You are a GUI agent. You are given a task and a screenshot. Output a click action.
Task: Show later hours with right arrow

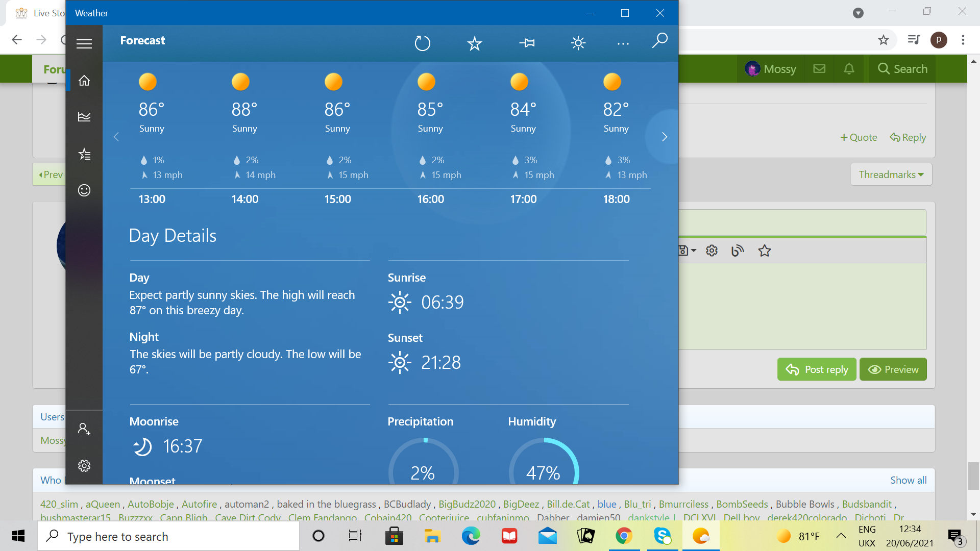[x=665, y=137]
